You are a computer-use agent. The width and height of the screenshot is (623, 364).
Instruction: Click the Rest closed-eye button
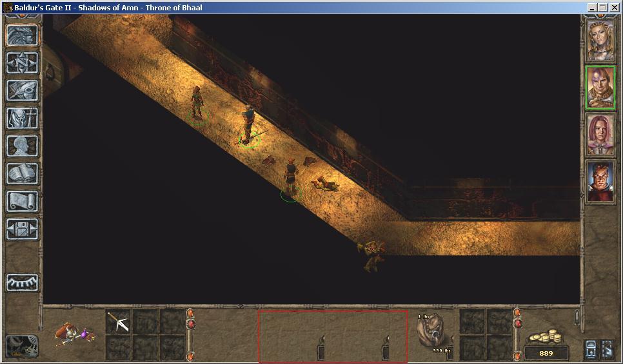tap(22, 283)
